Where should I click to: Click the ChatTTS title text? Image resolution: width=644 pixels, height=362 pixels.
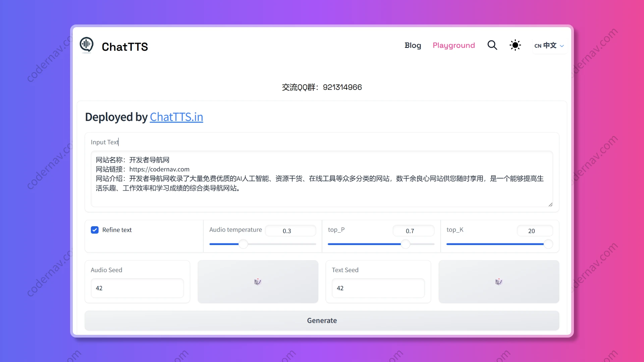pyautogui.click(x=125, y=47)
